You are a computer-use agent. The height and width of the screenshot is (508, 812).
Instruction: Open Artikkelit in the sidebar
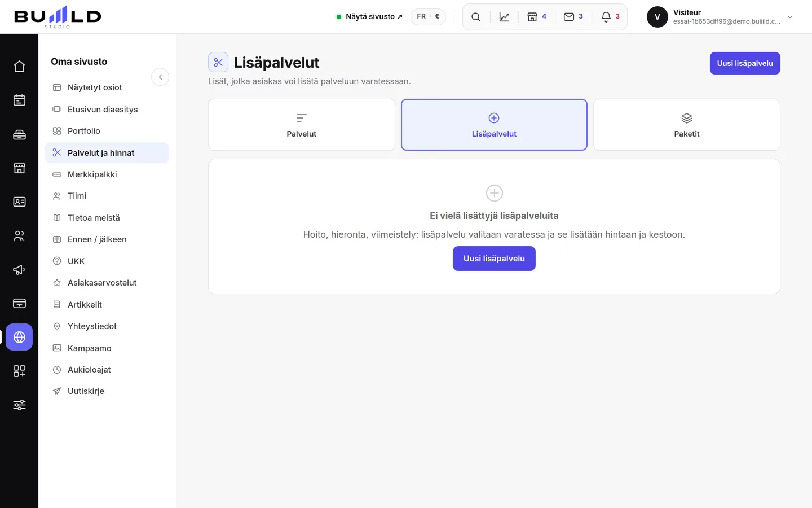tap(107, 305)
